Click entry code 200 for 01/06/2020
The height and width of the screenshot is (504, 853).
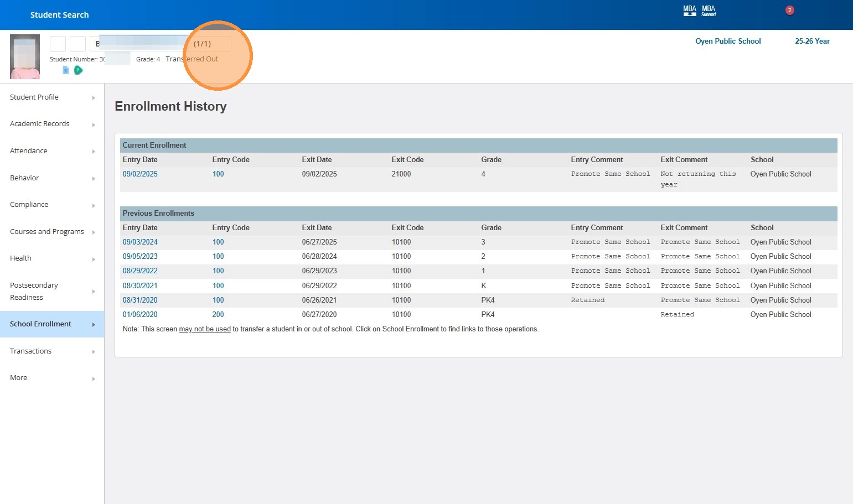218,315
